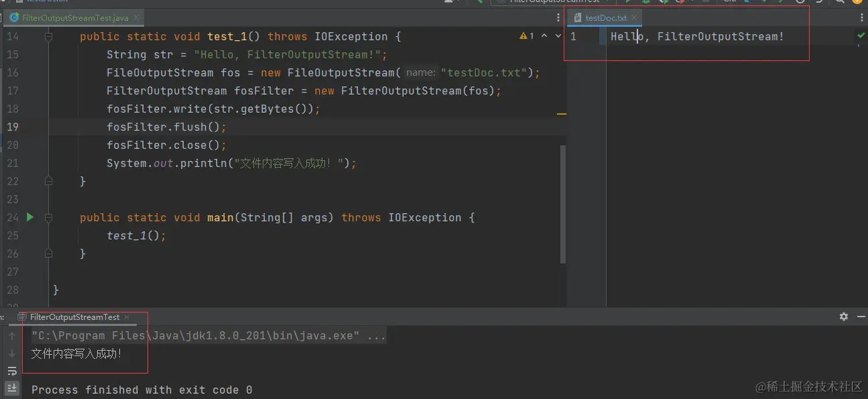Click 'fosFilter.write(str.getBytes());' on line 18
This screenshot has height=399, width=868.
point(213,109)
